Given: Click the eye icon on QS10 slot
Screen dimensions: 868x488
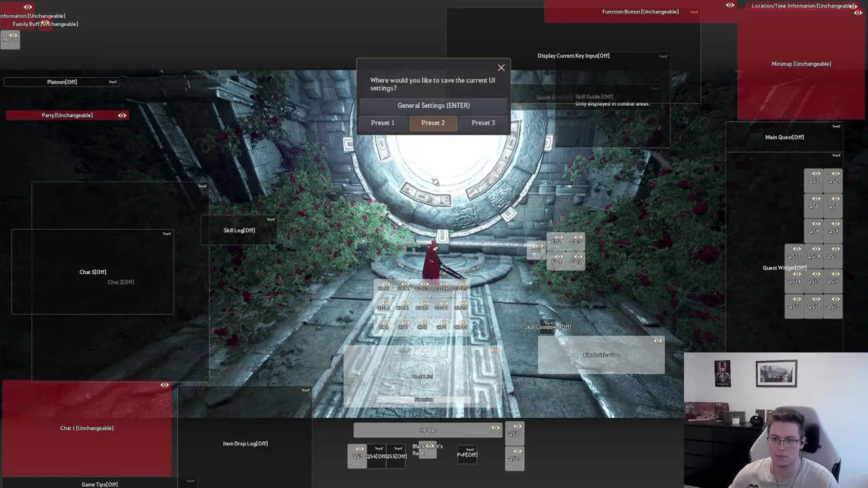Looking at the screenshot, I should (835, 249).
